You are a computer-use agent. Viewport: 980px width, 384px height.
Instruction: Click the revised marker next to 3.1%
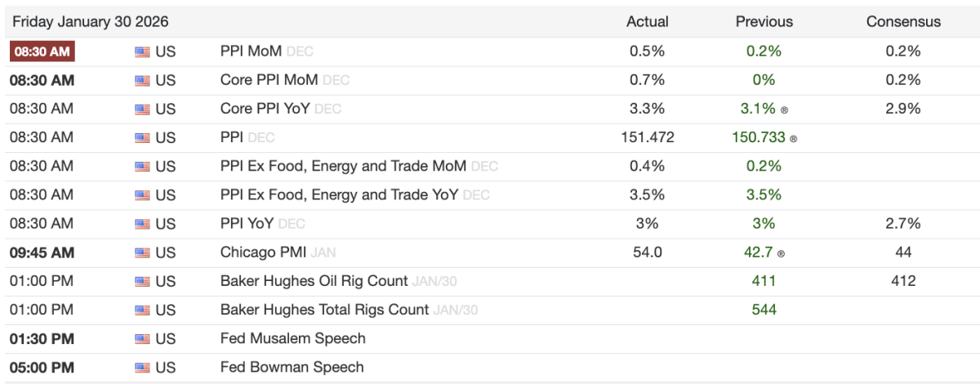coord(784,109)
